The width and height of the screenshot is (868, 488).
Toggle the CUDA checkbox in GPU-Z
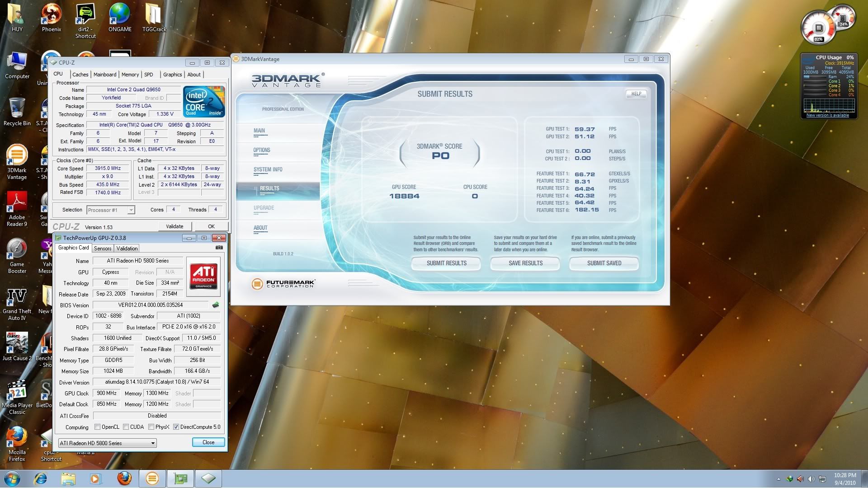point(126,427)
